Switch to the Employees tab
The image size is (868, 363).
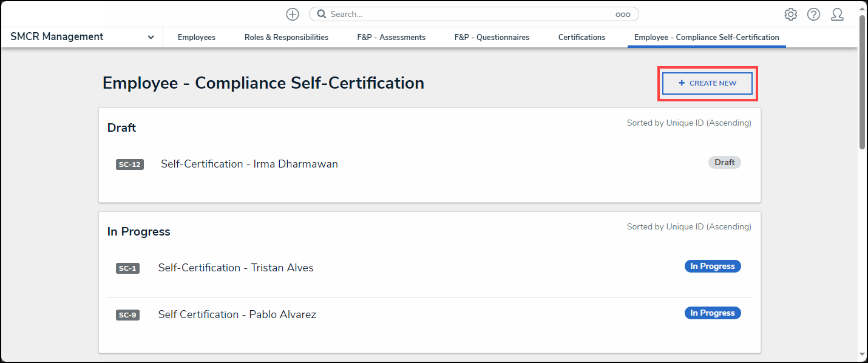(196, 37)
